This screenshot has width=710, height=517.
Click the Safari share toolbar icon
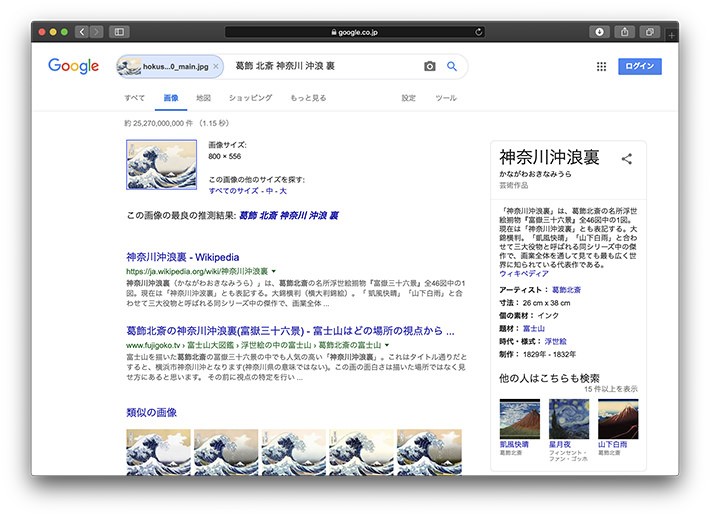tap(625, 32)
